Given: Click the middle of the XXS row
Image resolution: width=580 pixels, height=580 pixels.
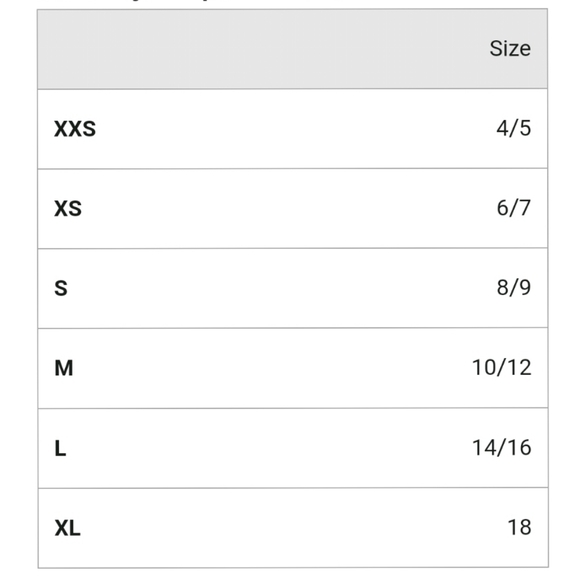Looking at the screenshot, I should [x=293, y=129].
